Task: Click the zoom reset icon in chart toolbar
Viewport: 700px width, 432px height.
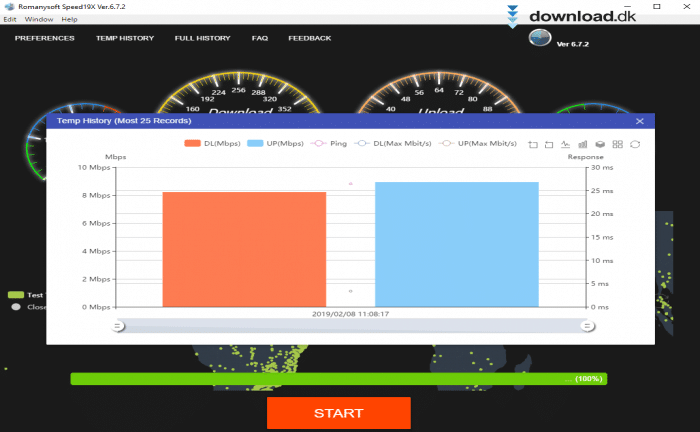Action: coord(549,144)
